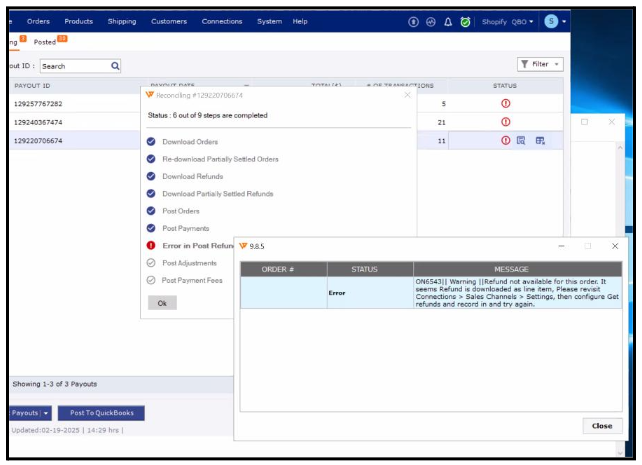Switch to the Posted tab
Screen dimensions: 642x465
45,42
